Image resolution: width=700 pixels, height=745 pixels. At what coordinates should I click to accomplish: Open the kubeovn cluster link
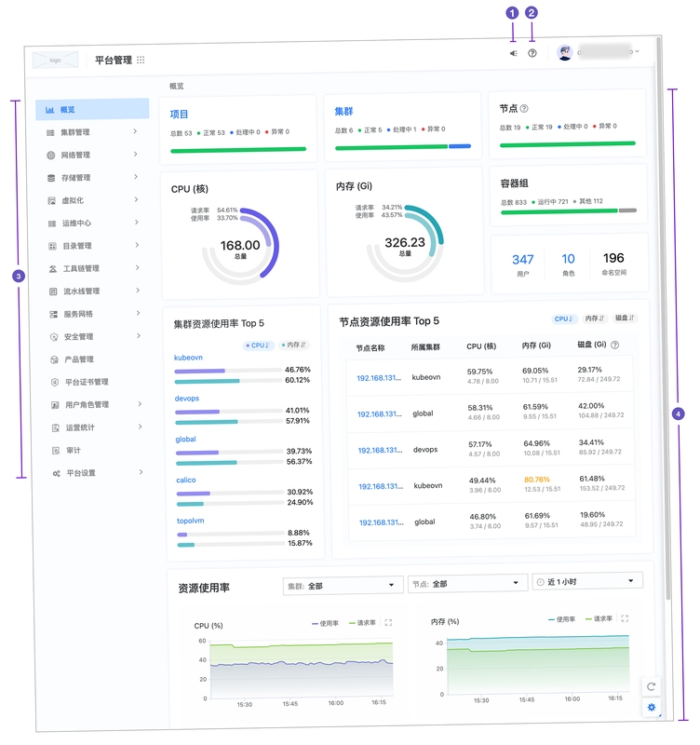click(x=188, y=358)
